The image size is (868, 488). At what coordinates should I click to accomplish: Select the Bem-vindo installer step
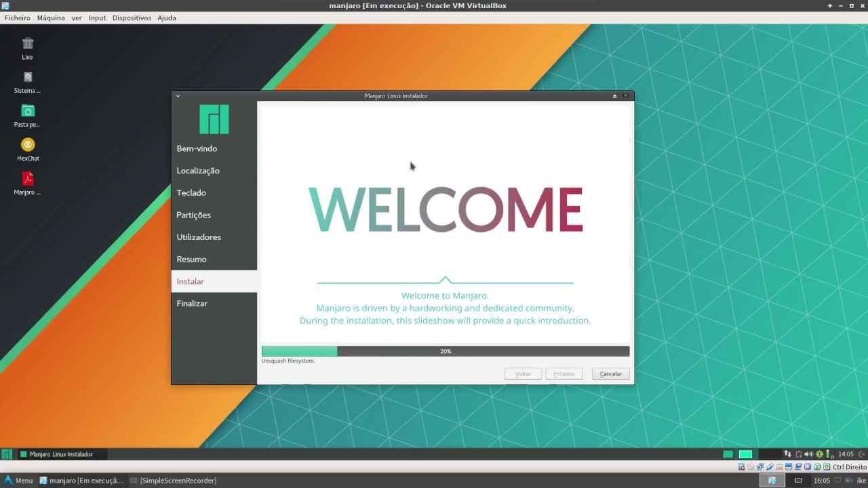pos(214,148)
